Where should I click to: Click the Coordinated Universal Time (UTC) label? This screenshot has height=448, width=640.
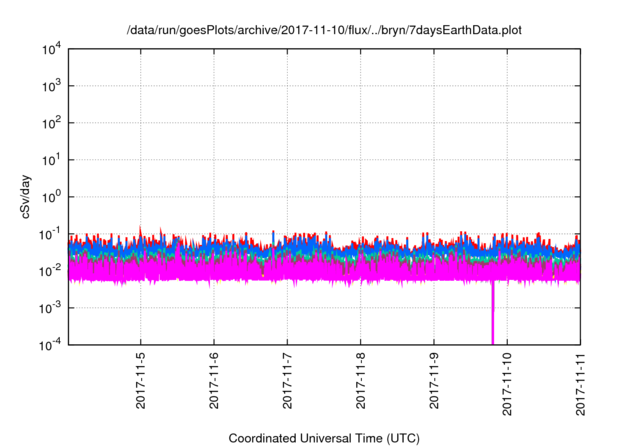[324, 439]
